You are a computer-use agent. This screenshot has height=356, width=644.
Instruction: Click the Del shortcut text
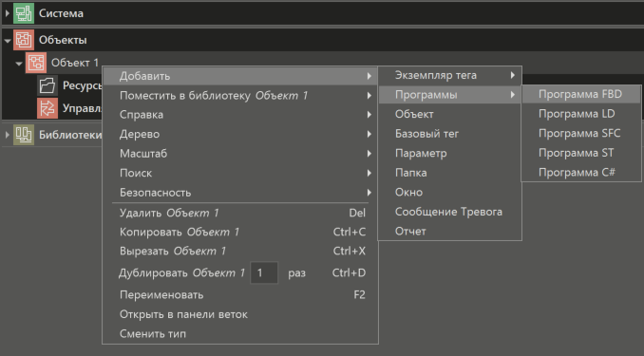(357, 213)
